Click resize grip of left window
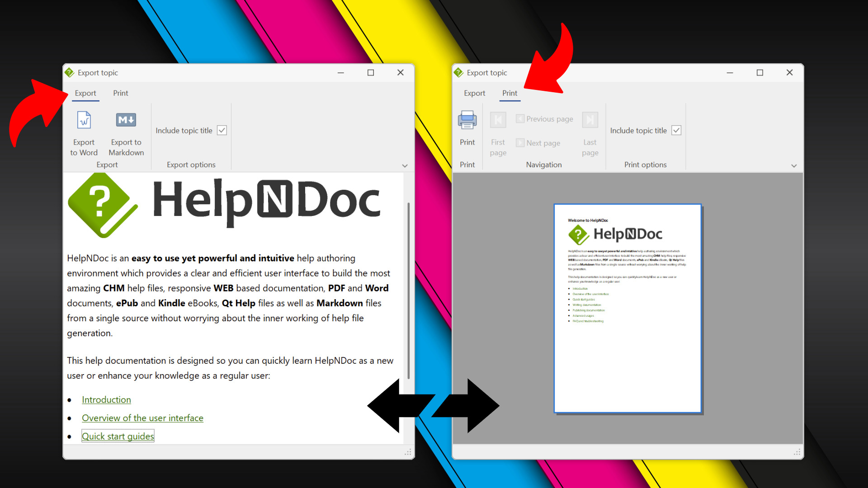Screen dimensions: 868x488 [408, 452]
